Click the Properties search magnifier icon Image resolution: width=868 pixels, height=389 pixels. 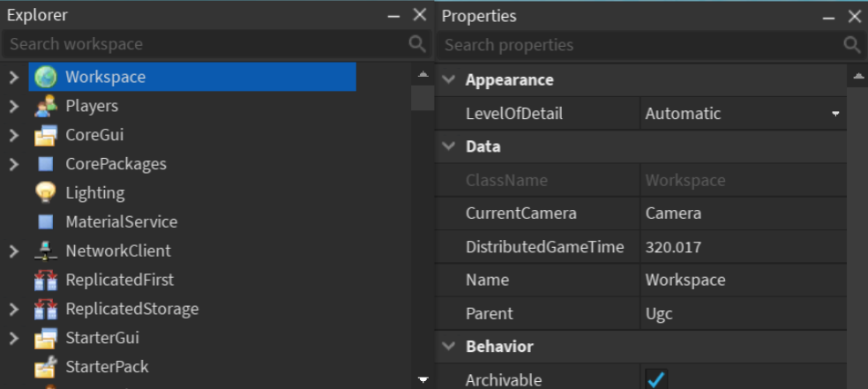(852, 45)
